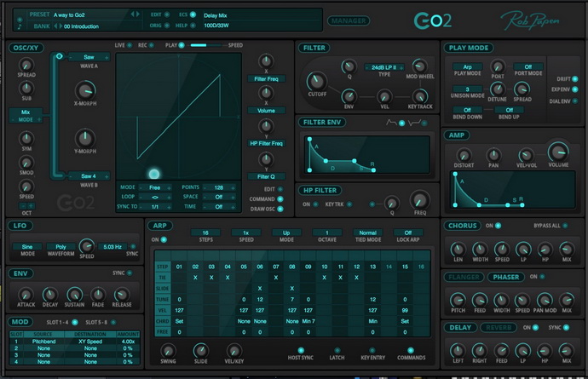Click the SYM knob

(x=26, y=138)
